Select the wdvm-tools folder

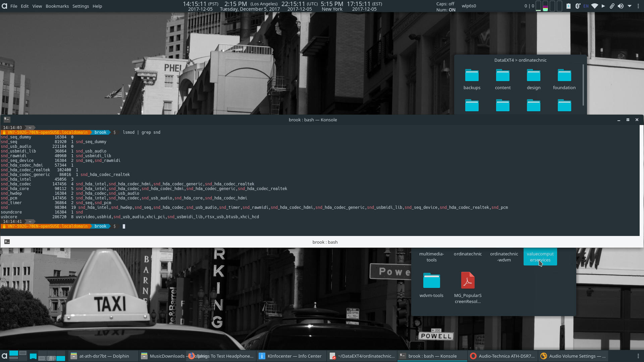coord(431,285)
